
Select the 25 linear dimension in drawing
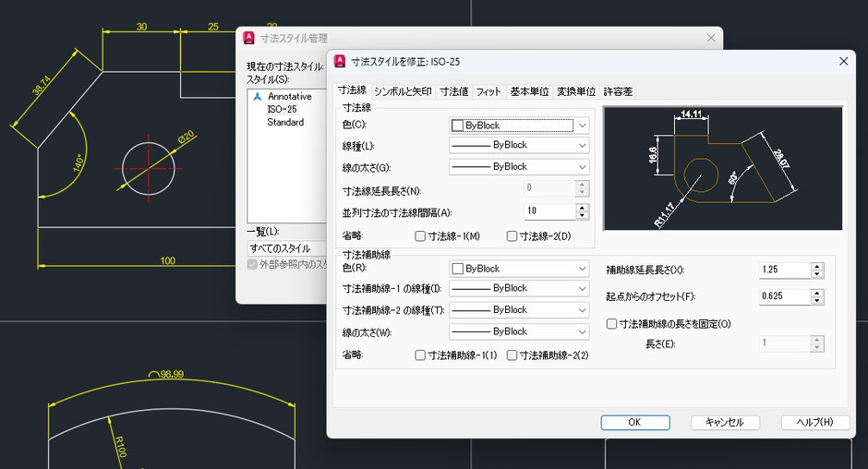213,27
